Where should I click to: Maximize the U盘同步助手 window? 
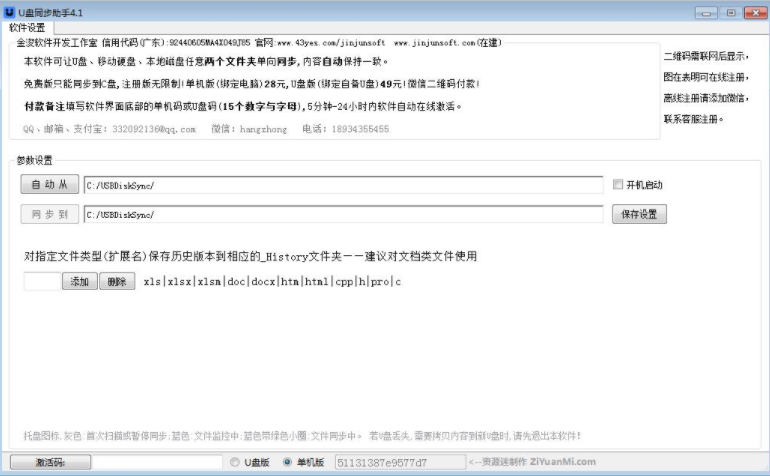tap(731, 13)
